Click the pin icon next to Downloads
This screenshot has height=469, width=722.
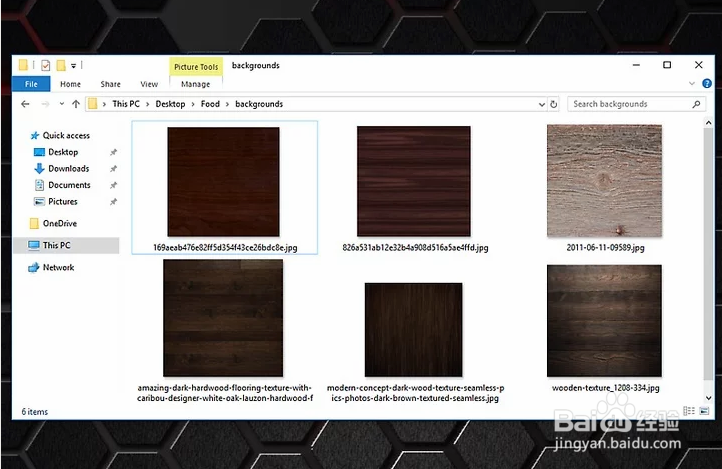point(113,169)
